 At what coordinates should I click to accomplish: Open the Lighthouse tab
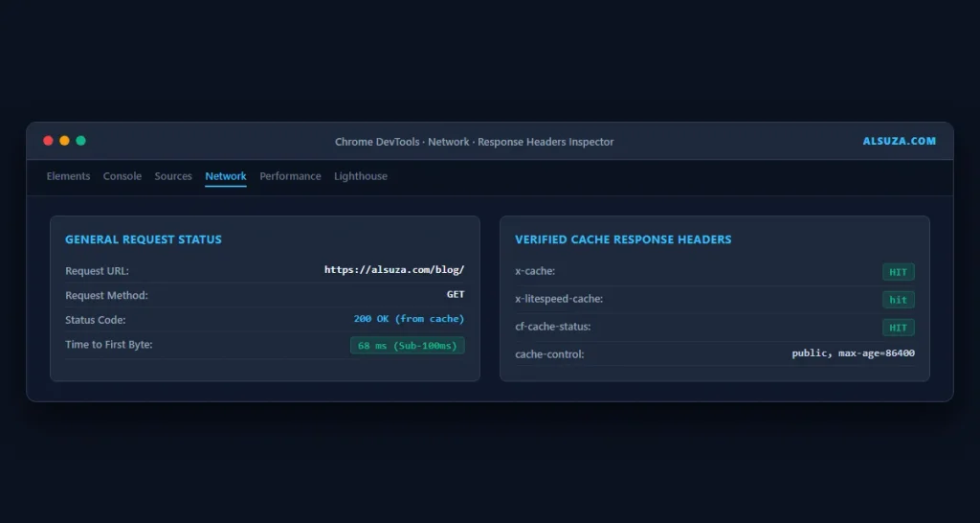(x=361, y=176)
